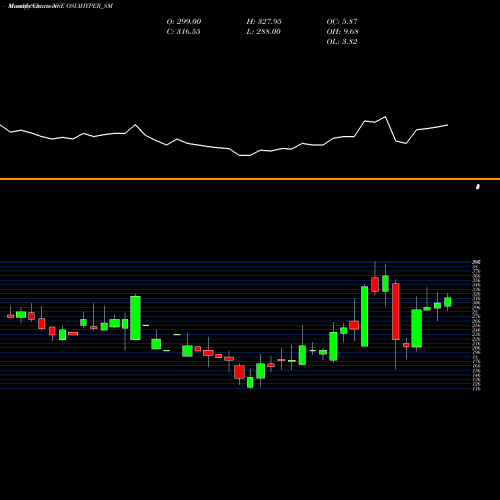Click the 'OL: 3.82' value

pos(342,42)
